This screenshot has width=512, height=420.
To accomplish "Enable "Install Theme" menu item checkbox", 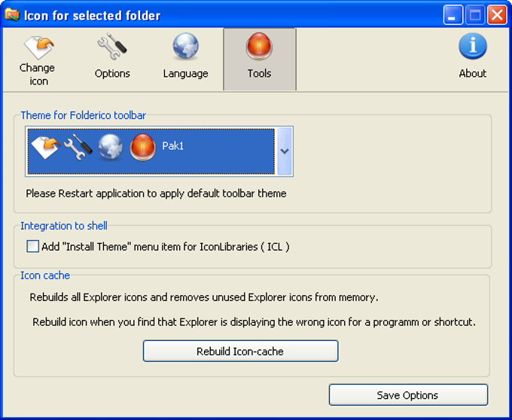I will [32, 246].
